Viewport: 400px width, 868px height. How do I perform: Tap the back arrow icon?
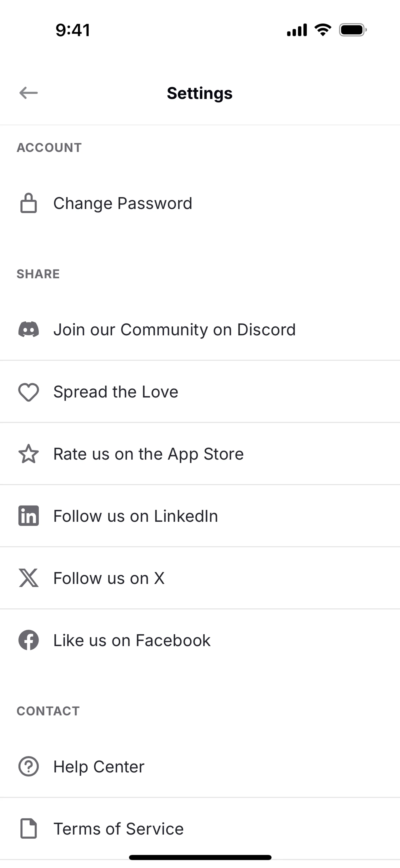coord(29,93)
